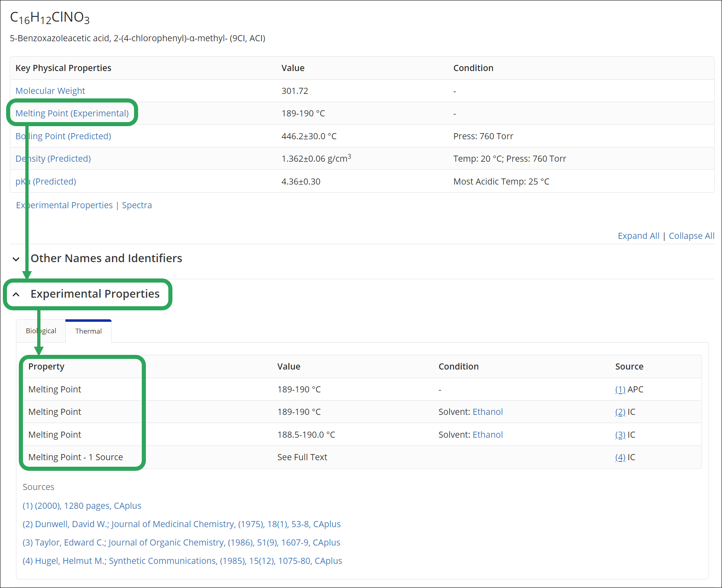Select the Expand All link
The height and width of the screenshot is (588, 722).
click(638, 236)
